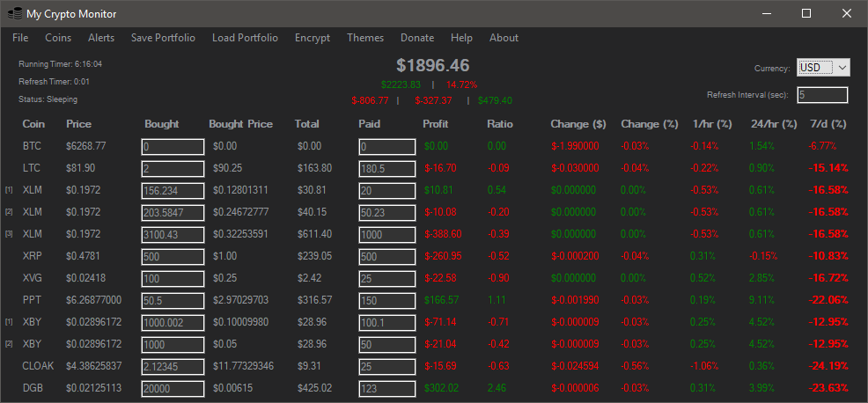Click BTC price $6268.77

(x=85, y=147)
